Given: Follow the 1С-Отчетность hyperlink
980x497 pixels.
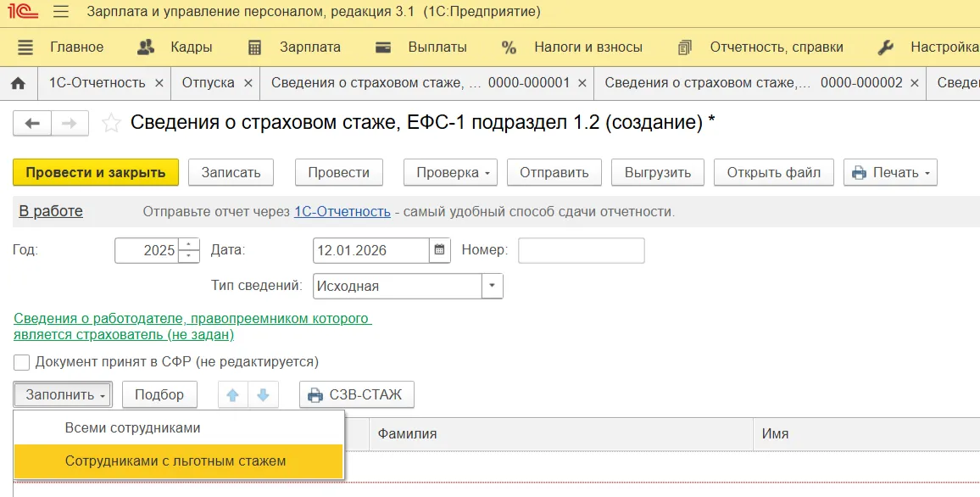Looking at the screenshot, I should (x=342, y=212).
